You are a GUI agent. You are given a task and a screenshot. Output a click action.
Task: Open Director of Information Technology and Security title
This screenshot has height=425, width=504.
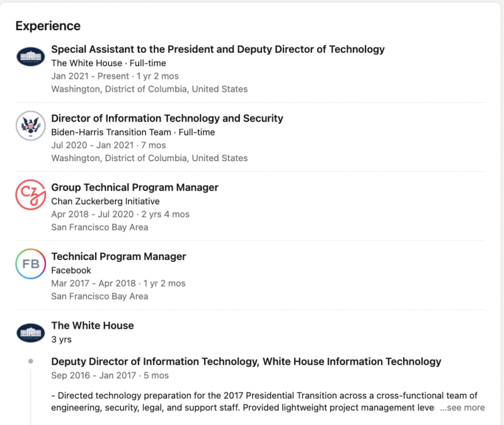pos(167,118)
